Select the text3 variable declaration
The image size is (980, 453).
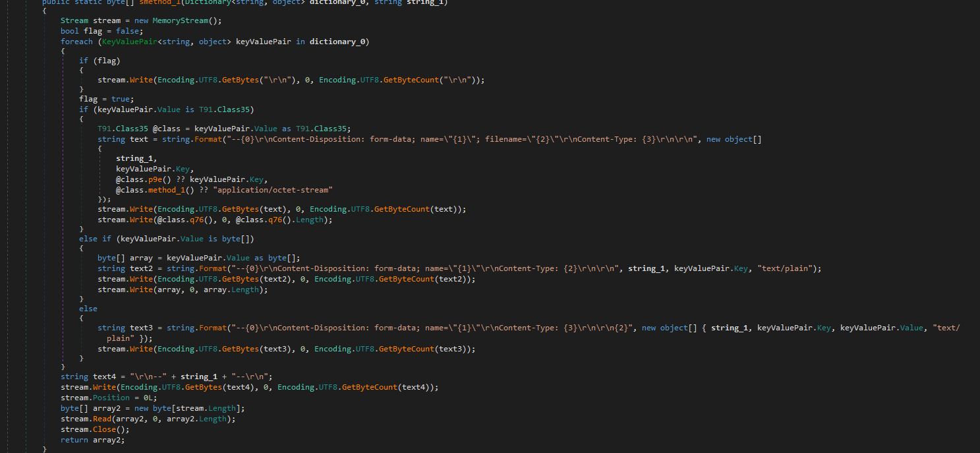pyautogui.click(x=141, y=328)
